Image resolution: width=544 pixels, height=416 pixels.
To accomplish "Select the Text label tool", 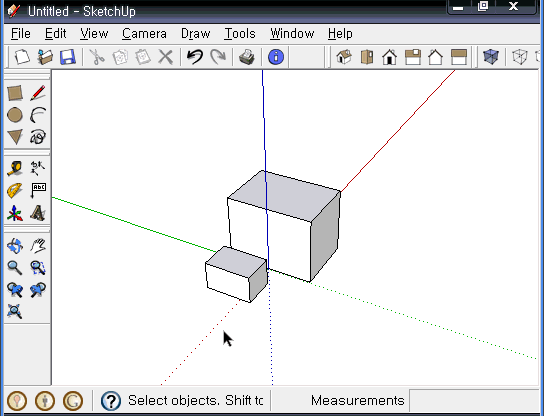I will pyautogui.click(x=38, y=190).
